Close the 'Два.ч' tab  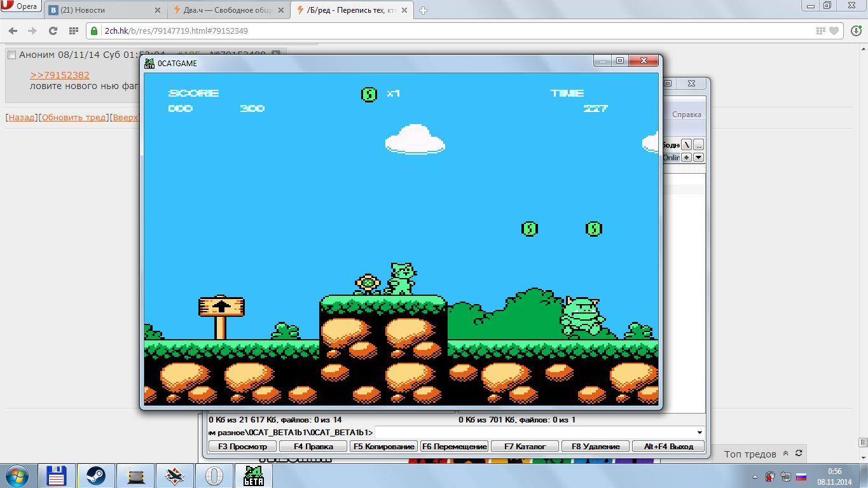pos(281,10)
